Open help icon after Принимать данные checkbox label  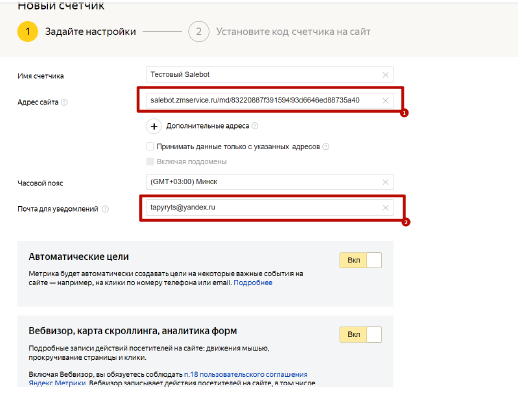326,147
